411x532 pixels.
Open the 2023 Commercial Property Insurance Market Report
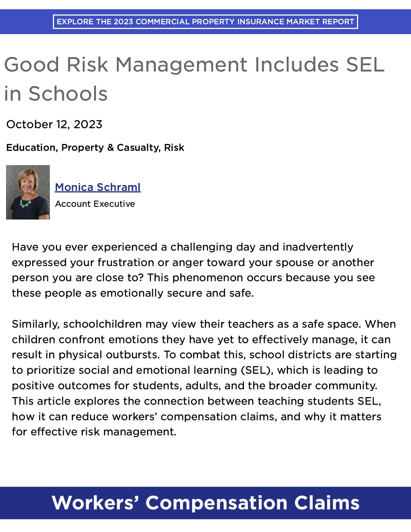pyautogui.click(x=205, y=22)
